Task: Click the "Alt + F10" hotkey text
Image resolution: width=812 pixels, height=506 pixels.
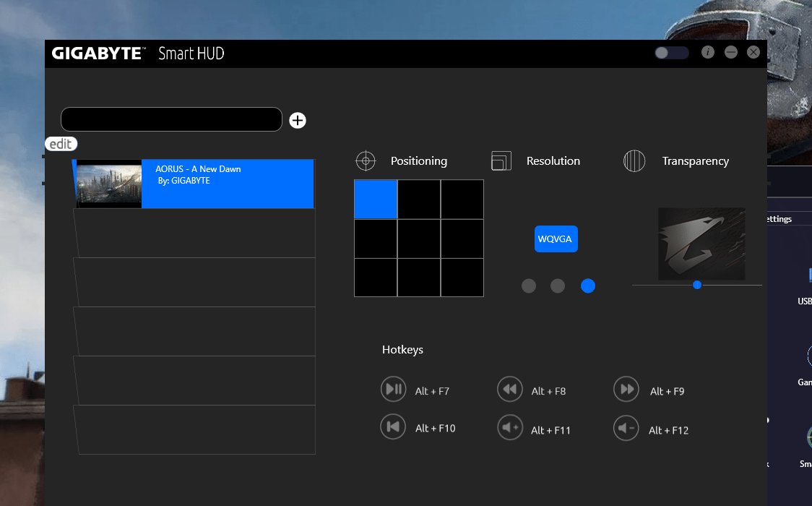Action: click(435, 429)
